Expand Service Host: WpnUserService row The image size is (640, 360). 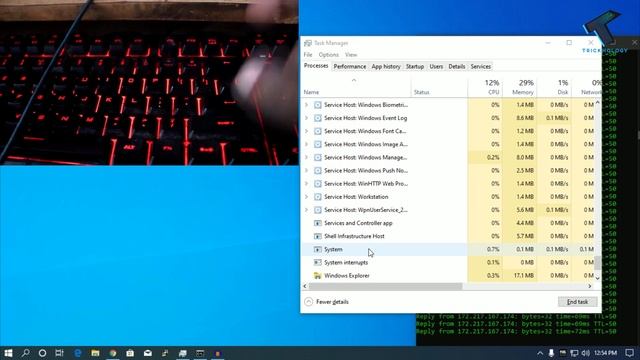(307, 210)
